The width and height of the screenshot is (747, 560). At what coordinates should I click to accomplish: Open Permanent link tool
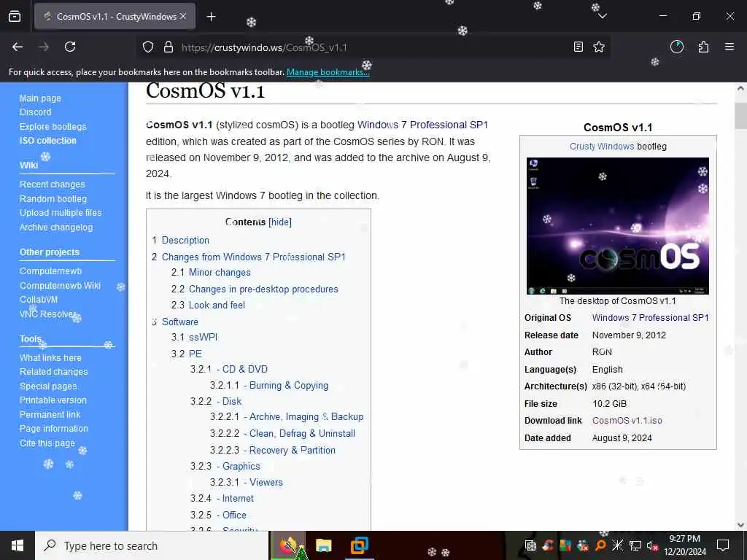coord(50,414)
